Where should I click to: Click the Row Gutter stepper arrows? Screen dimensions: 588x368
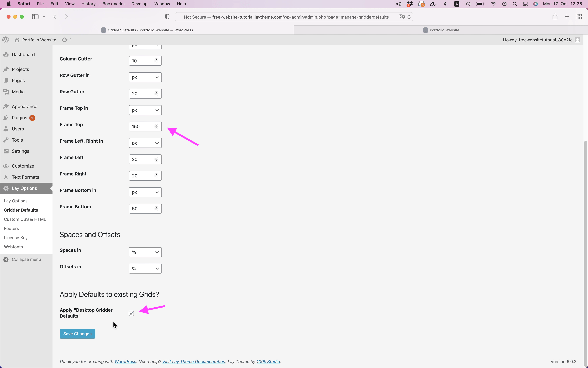point(157,94)
